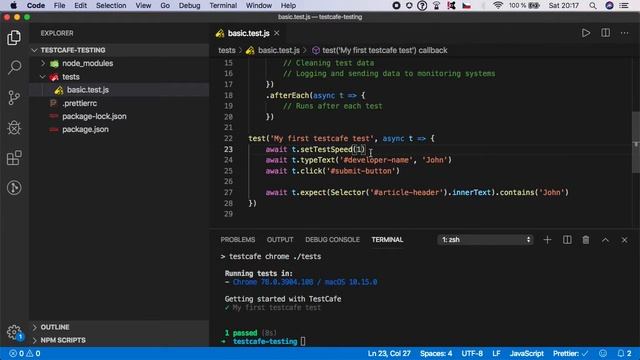
Task: Open the Search view in activity bar
Action: [x=14, y=67]
